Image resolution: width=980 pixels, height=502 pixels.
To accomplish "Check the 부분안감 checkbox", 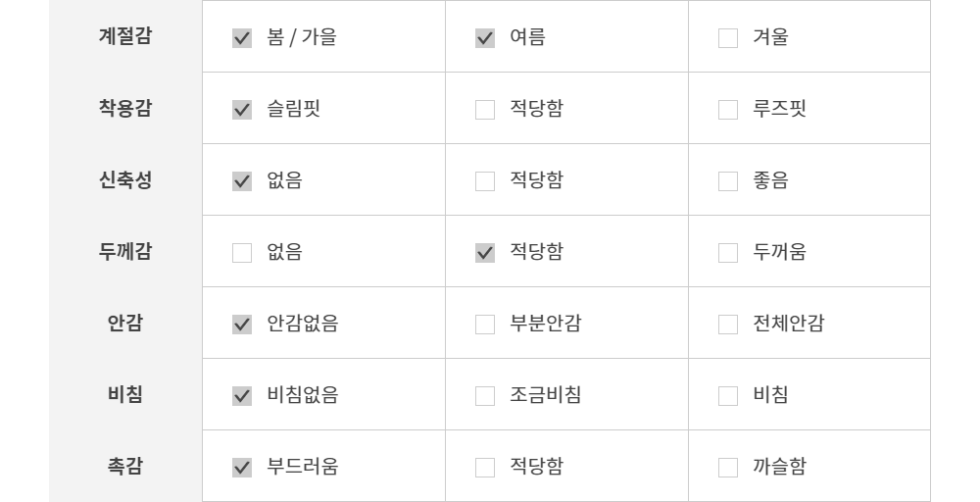I will click(x=485, y=325).
